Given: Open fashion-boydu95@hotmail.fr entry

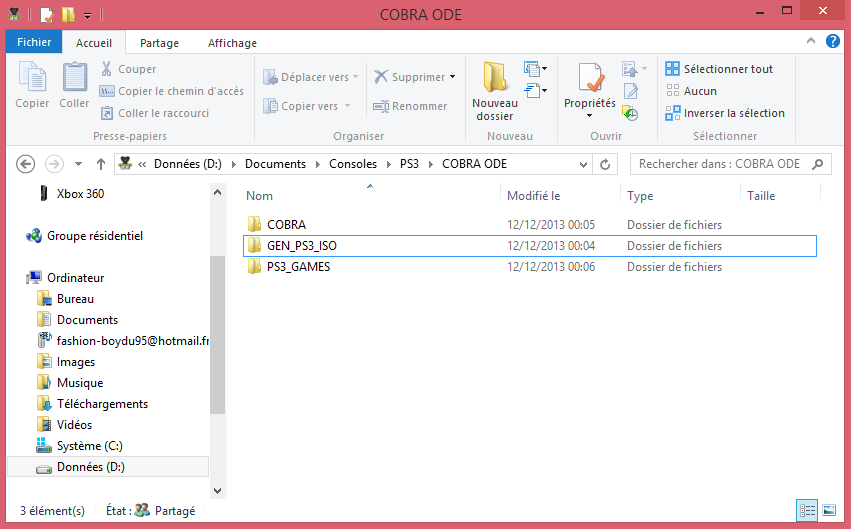Looking at the screenshot, I should [123, 341].
